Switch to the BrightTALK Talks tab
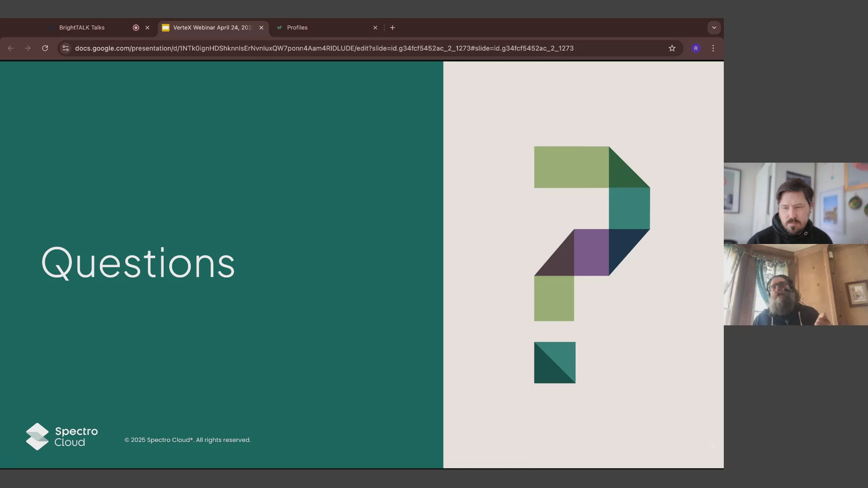 tap(82, 28)
